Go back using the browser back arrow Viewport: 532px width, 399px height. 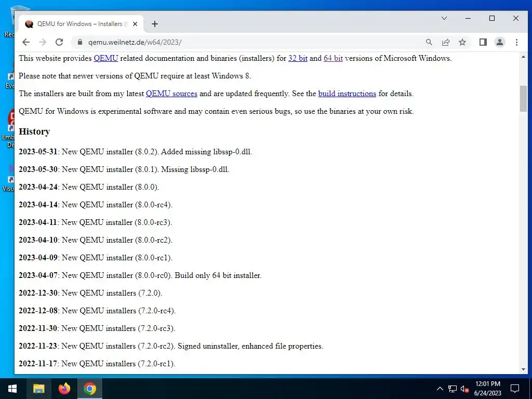click(x=26, y=42)
